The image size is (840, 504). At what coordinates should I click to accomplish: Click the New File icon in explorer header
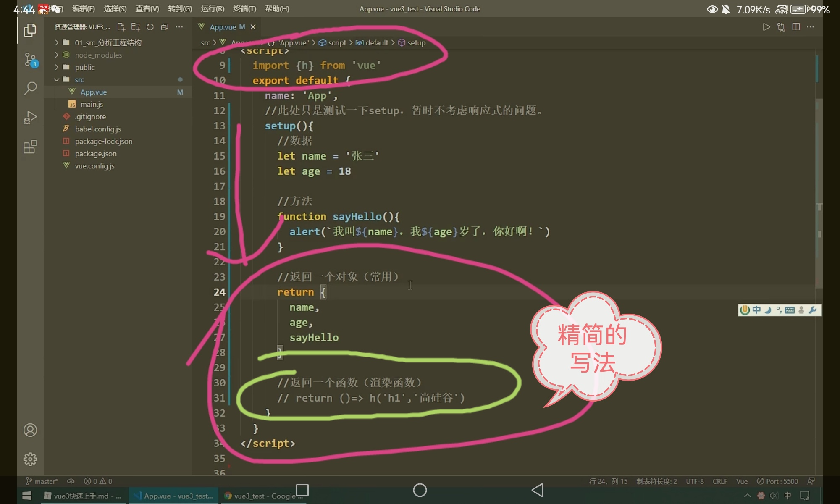(121, 27)
